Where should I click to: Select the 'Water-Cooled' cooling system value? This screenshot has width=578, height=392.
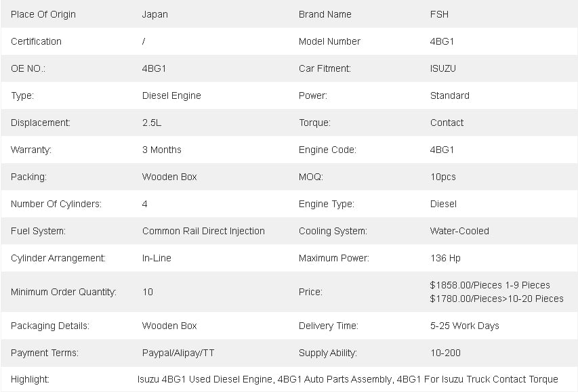[x=459, y=231]
